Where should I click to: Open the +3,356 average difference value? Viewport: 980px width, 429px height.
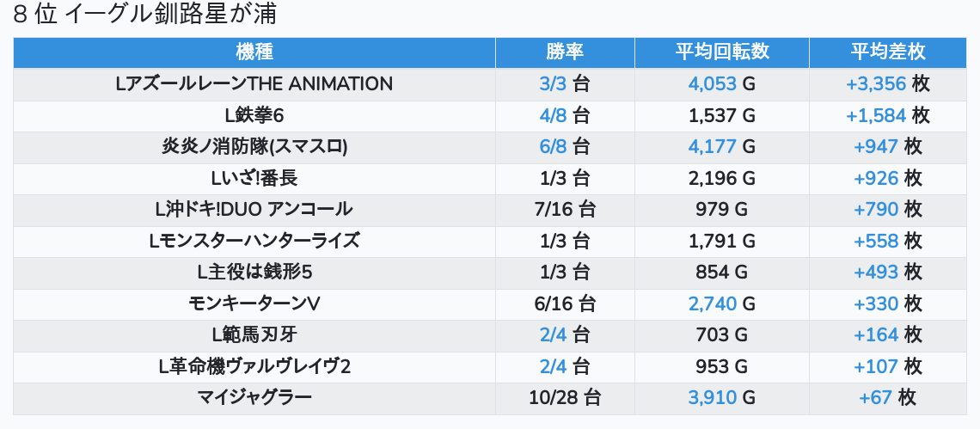coord(876,84)
